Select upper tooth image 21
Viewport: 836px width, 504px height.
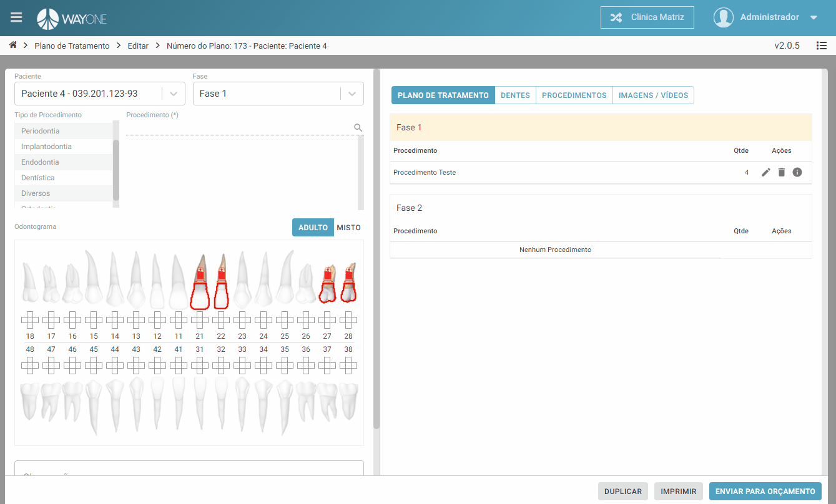(200, 281)
